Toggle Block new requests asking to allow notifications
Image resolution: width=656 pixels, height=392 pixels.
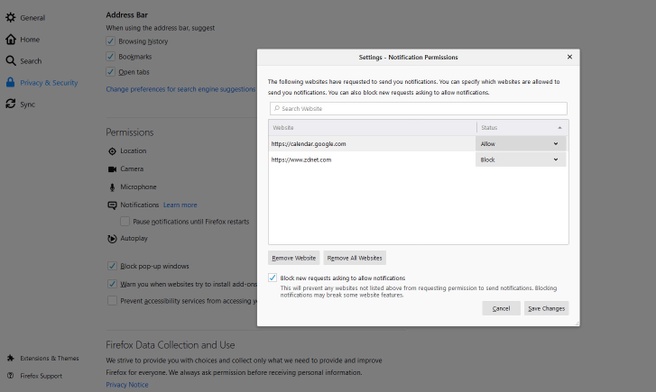click(272, 278)
